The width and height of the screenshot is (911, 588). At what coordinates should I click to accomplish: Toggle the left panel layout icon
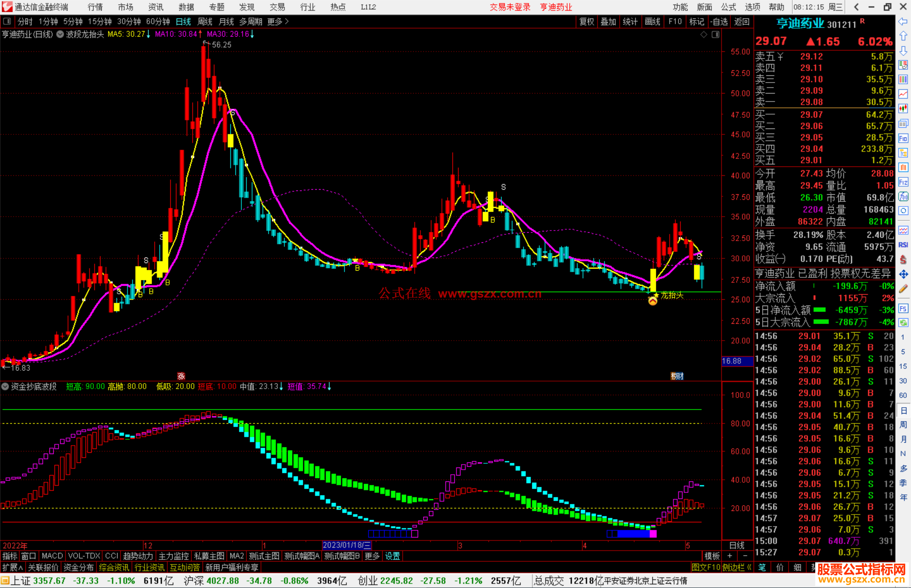tap(7, 21)
